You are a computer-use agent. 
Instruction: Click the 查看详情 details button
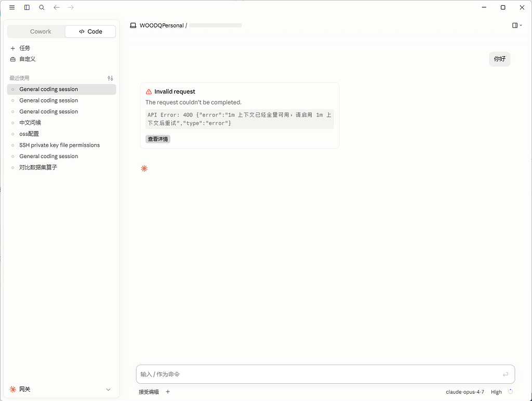(x=158, y=139)
